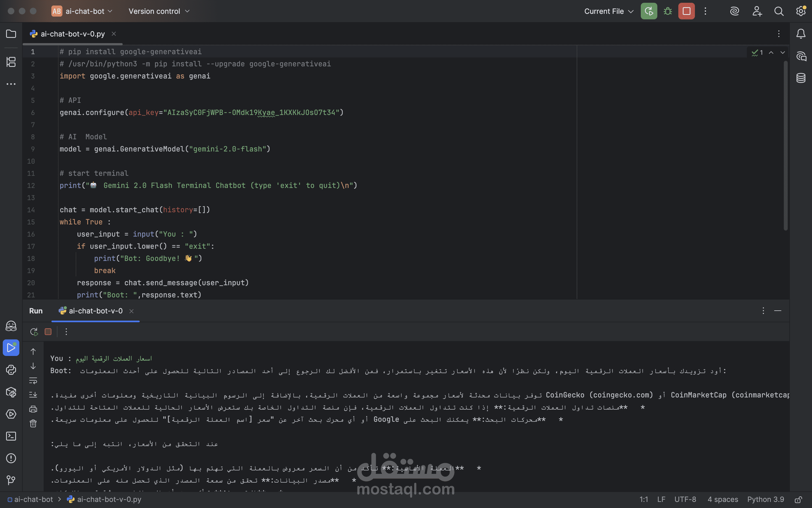Stop the running process with red square button

point(686,11)
